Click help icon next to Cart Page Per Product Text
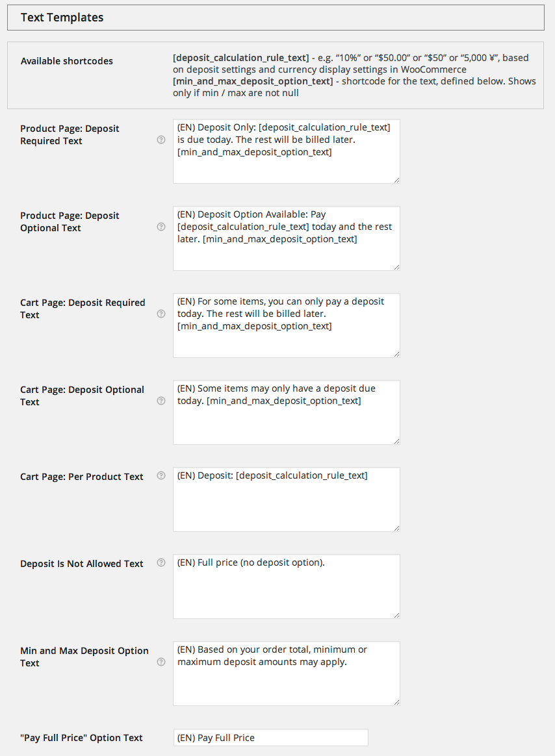555x756 pixels. point(161,475)
